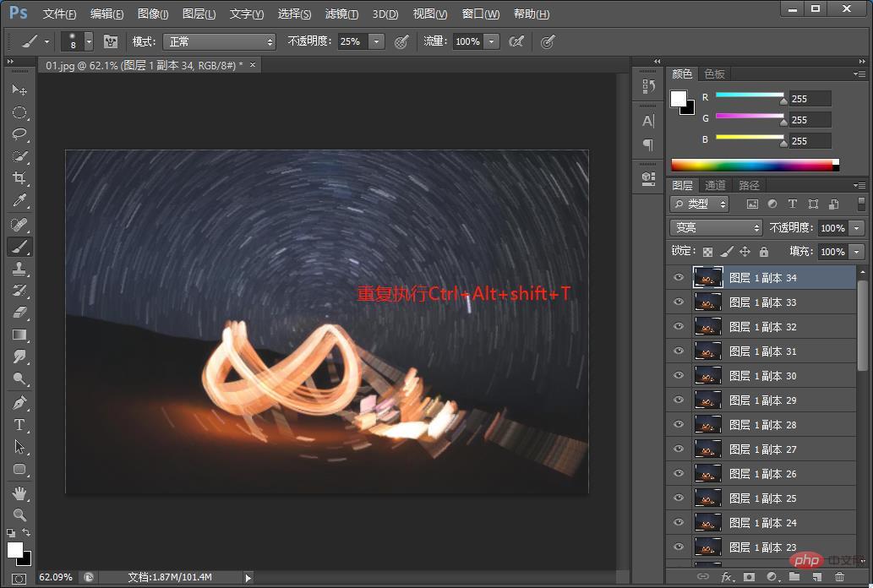Select the Clone Stamp tool
This screenshot has width=873, height=588.
[19, 269]
